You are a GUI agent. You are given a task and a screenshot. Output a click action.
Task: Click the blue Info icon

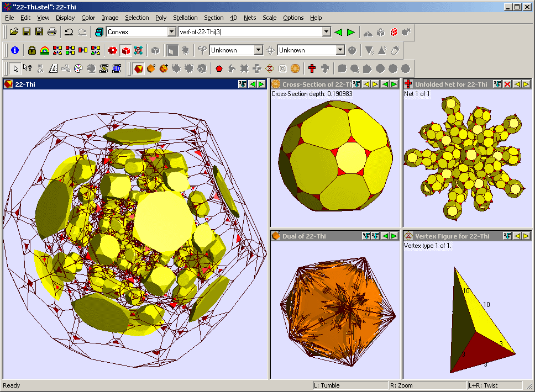15,50
